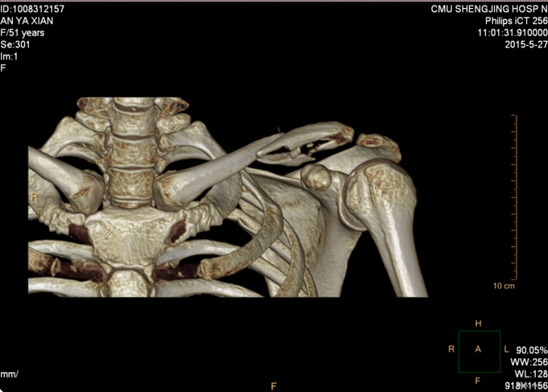Click the CMU SHENGJING HOSP N label
The width and height of the screenshot is (548, 392).
(x=489, y=9)
